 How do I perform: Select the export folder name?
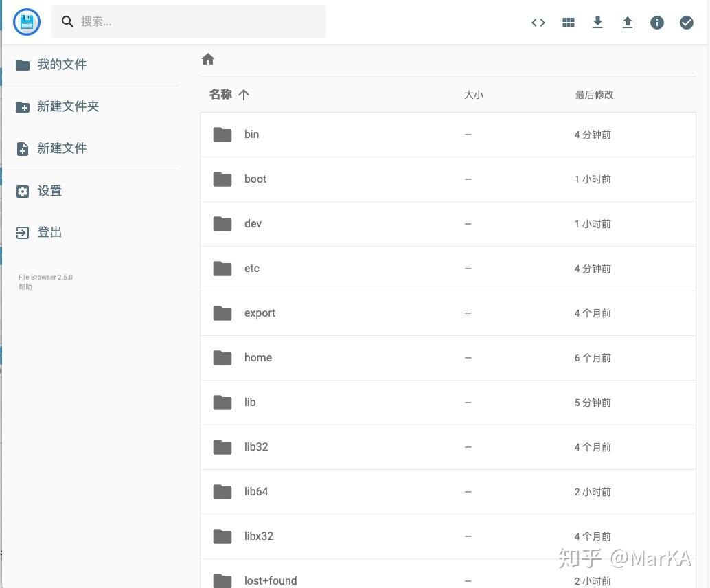click(260, 313)
